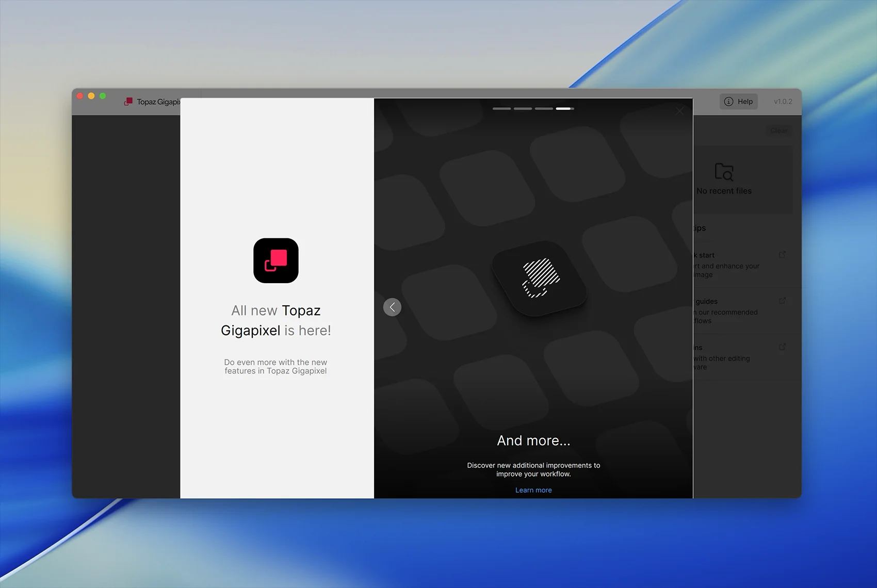The image size is (877, 588).
Task: Click the yellow macOS minimize window button
Action: coord(91,96)
